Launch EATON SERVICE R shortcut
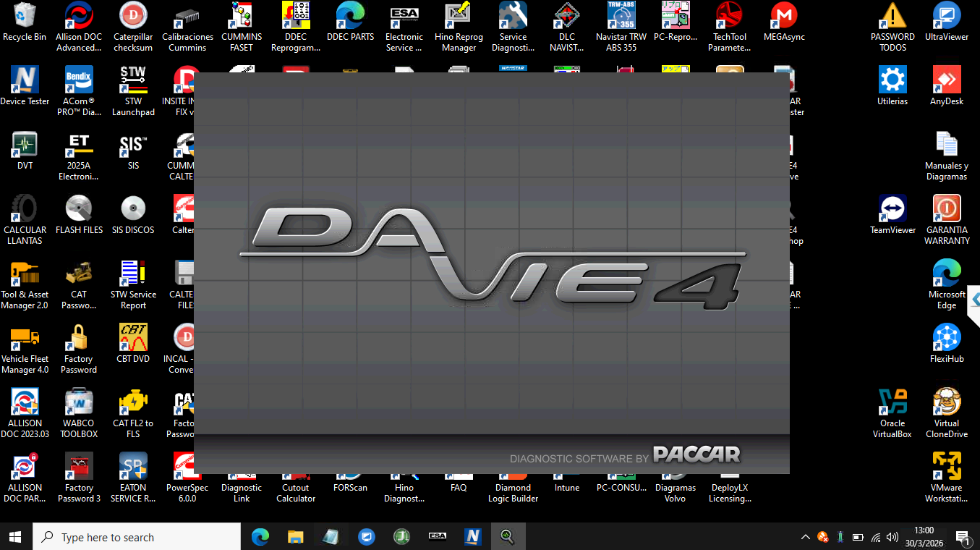Image resolution: width=980 pixels, height=550 pixels. coord(133,478)
